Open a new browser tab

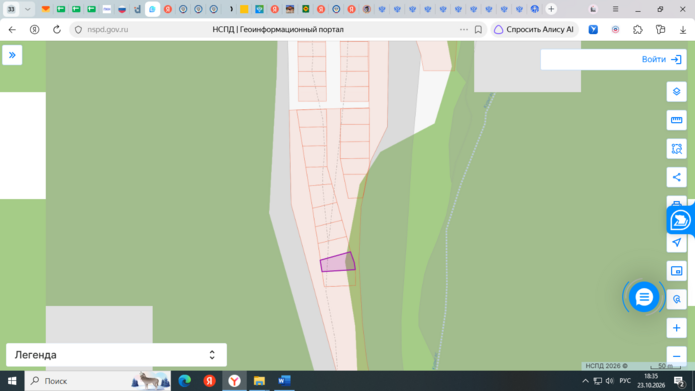(551, 9)
